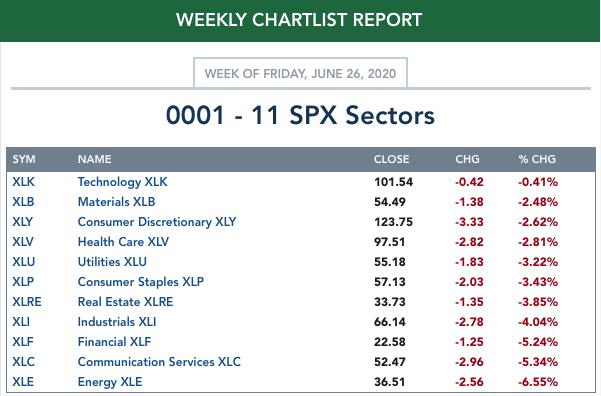Open Communication Services XLC link
Viewport: 601px width, 396px height.
click(159, 361)
